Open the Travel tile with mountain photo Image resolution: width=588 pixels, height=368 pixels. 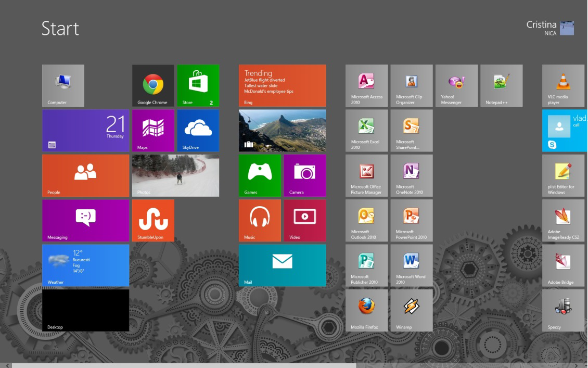click(283, 131)
